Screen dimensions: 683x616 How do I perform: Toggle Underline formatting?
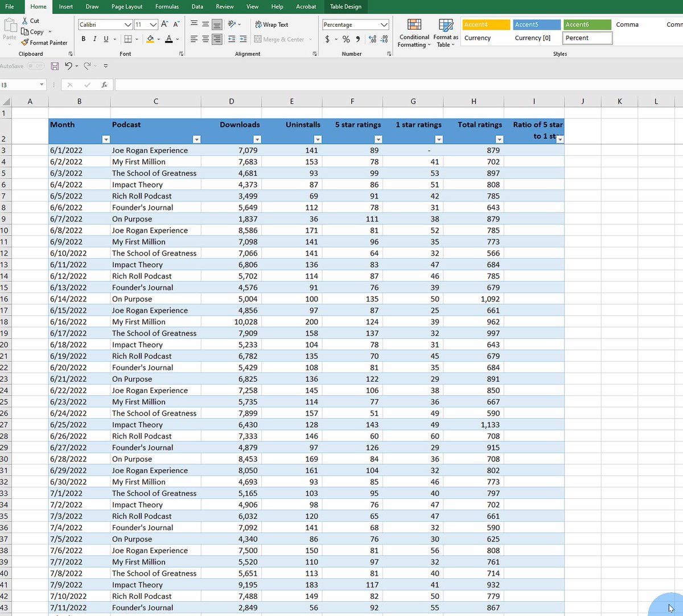pos(105,39)
